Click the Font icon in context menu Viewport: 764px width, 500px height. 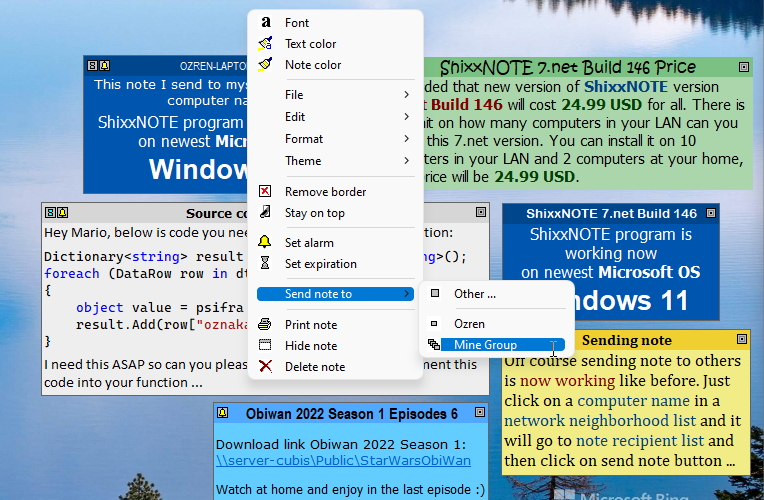click(x=266, y=22)
